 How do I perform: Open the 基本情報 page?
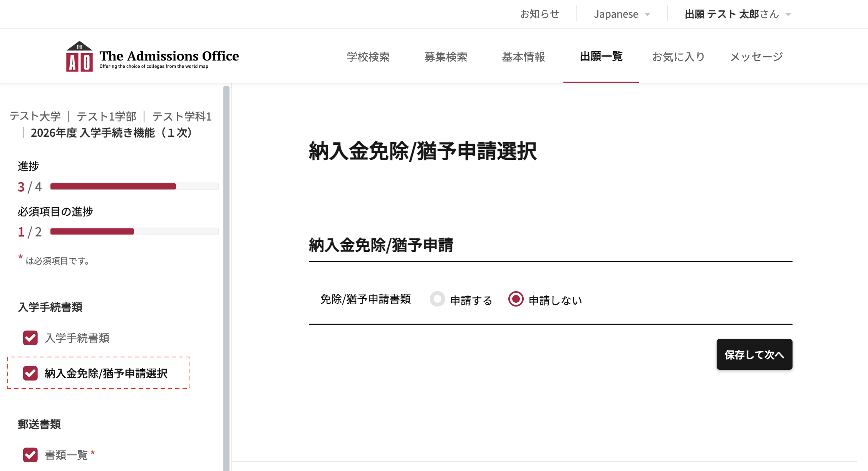click(x=523, y=57)
